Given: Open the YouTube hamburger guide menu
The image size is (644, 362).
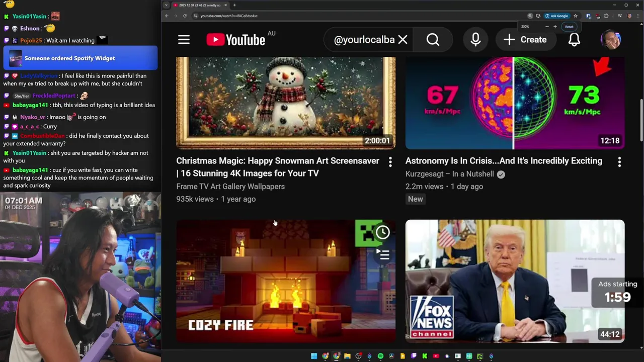Looking at the screenshot, I should [184, 40].
